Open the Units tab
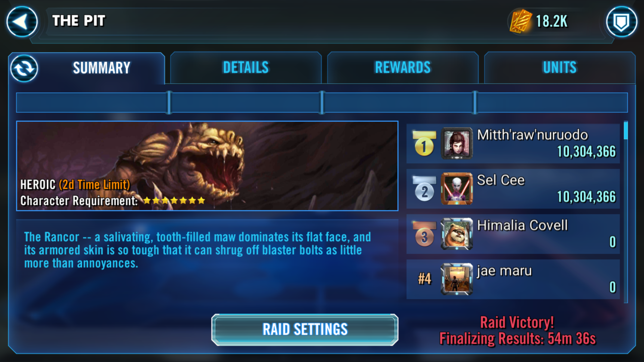Image resolution: width=644 pixels, height=362 pixels. (560, 68)
